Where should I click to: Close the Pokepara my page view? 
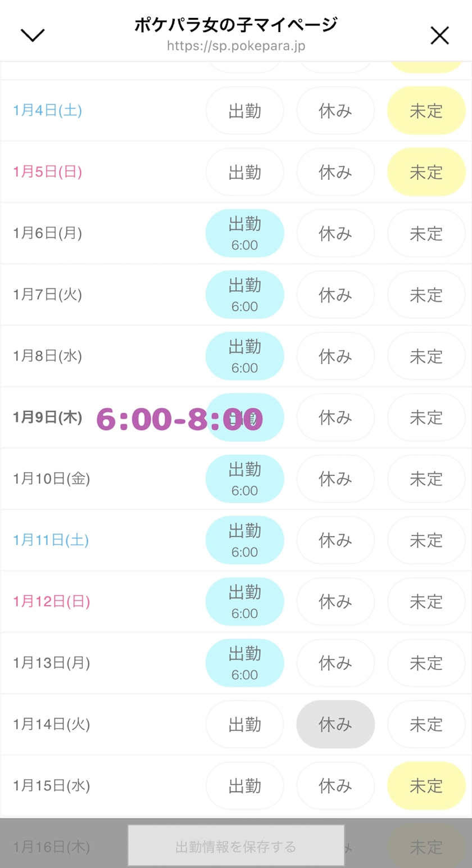tap(439, 35)
